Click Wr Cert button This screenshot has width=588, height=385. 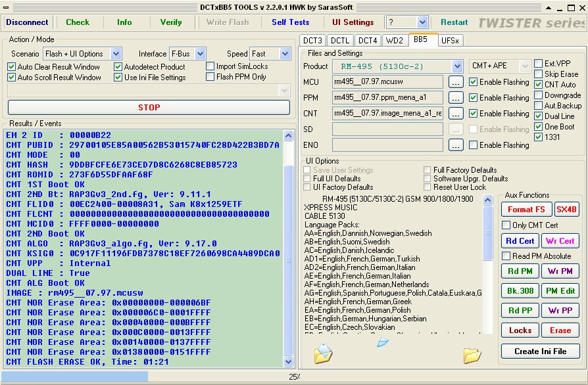tap(560, 241)
